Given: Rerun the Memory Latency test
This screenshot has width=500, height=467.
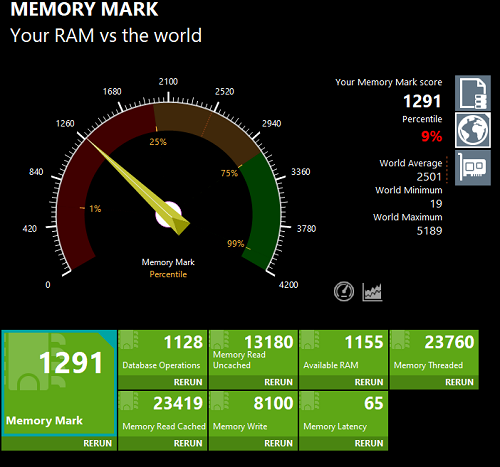Looking at the screenshot, I should point(369,443).
